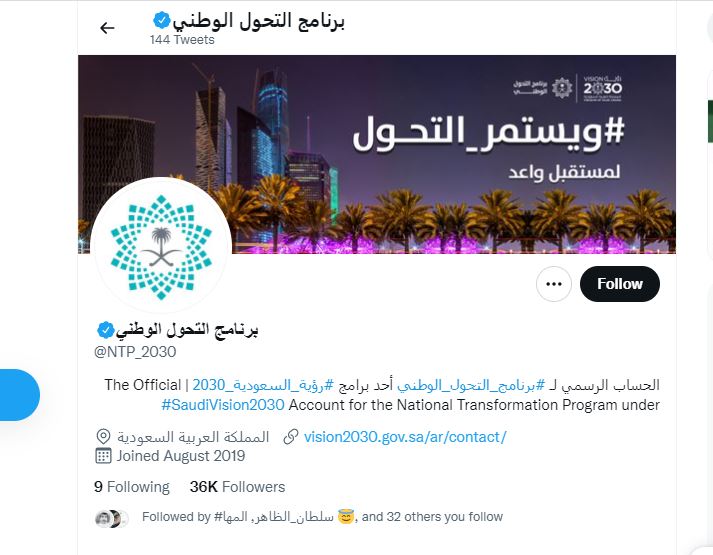
Task: Click the verified badge in top header
Action: pyautogui.click(x=161, y=20)
